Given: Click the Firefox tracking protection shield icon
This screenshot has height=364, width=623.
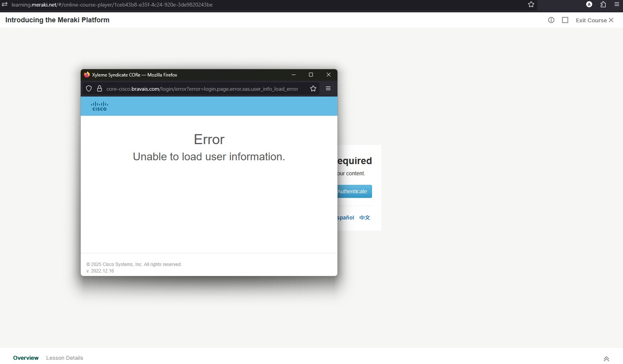Looking at the screenshot, I should [89, 89].
